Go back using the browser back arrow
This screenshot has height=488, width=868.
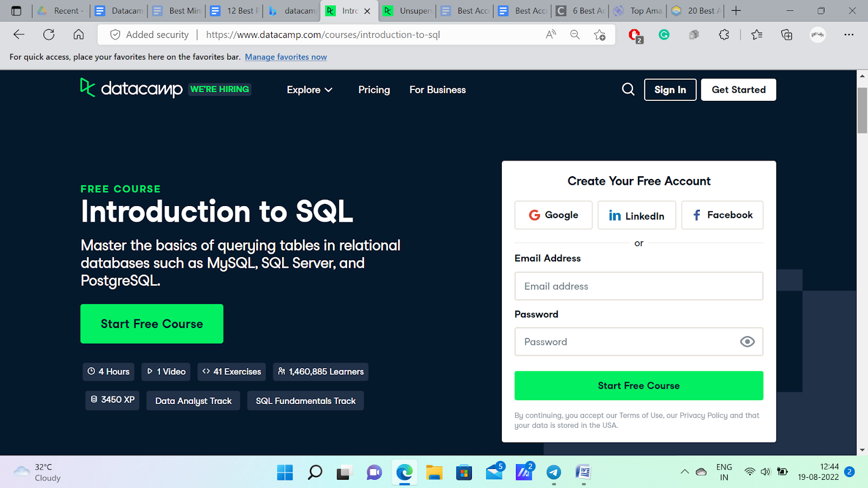pos(19,35)
